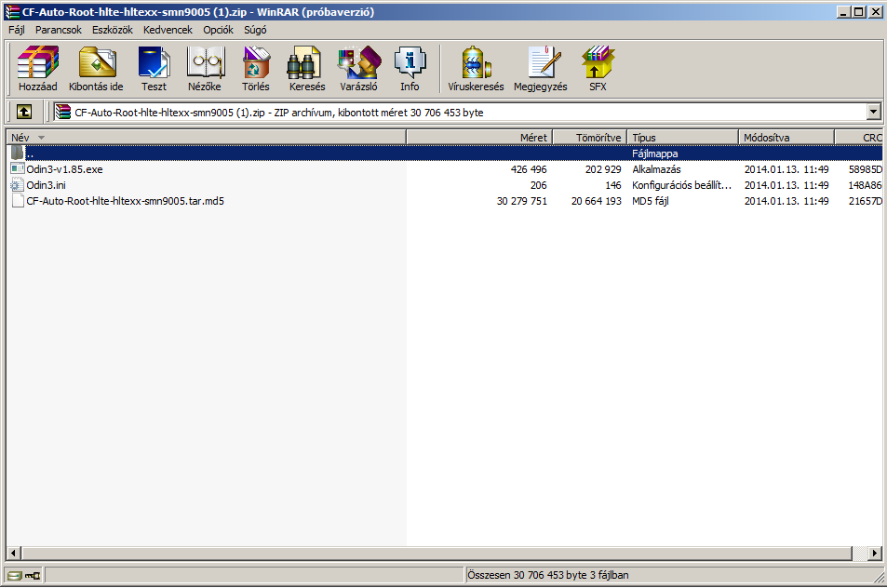Viewport: 887px width, 588px height.
Task: Click the Odin3-v1.85.exe file icon
Action: click(18, 169)
